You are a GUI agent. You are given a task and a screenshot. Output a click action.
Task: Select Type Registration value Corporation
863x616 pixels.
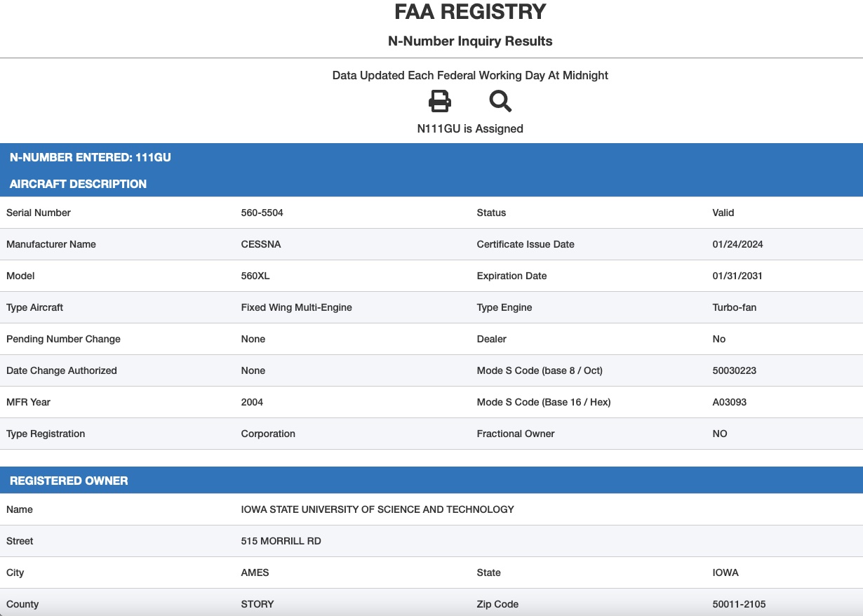point(268,434)
